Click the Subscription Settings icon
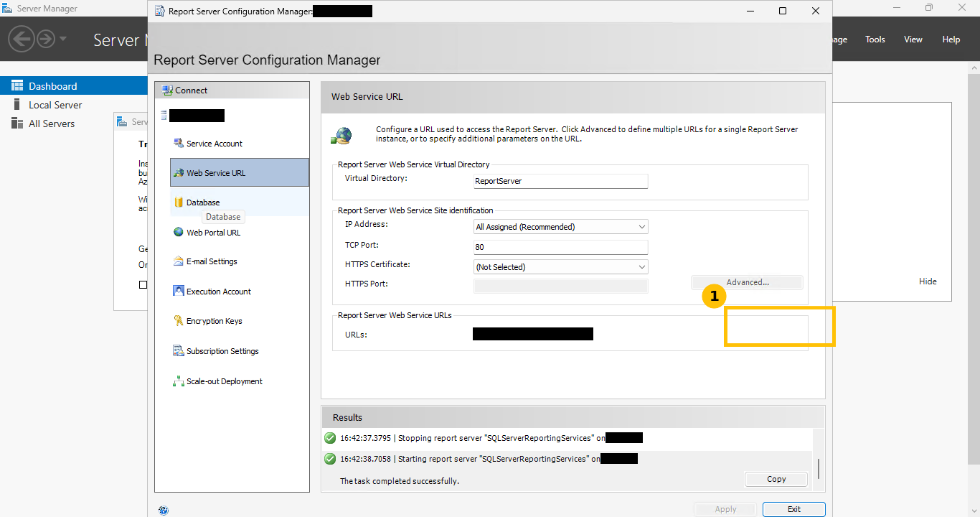 (179, 351)
